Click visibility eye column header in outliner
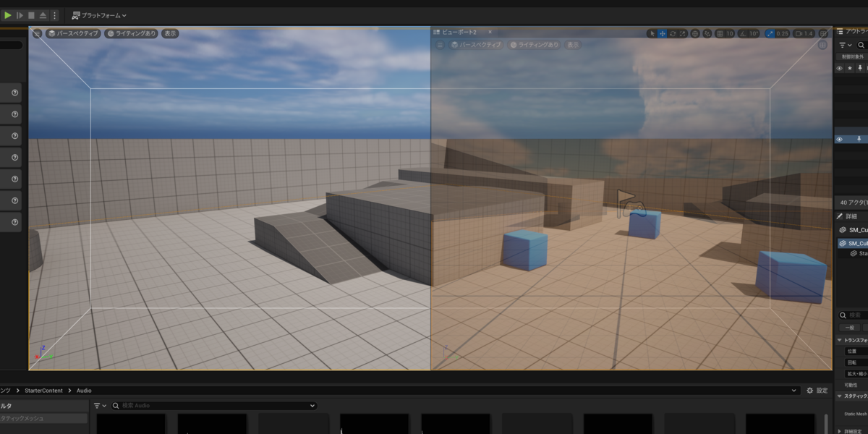 pyautogui.click(x=840, y=68)
